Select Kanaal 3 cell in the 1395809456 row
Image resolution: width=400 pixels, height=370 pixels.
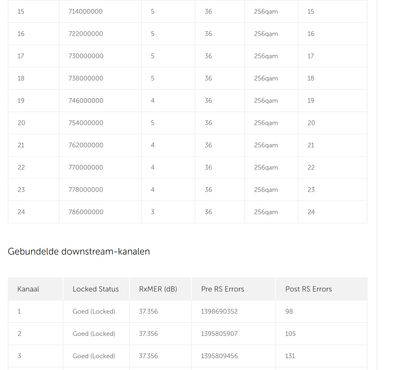point(19,356)
